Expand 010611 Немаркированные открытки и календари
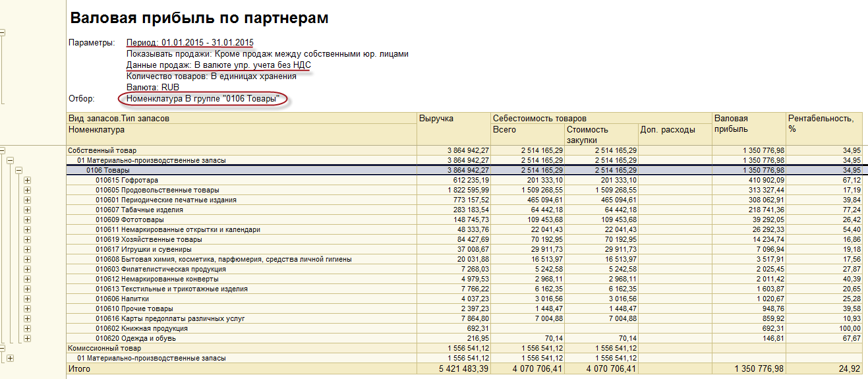The height and width of the screenshot is (379, 868). pyautogui.click(x=27, y=229)
